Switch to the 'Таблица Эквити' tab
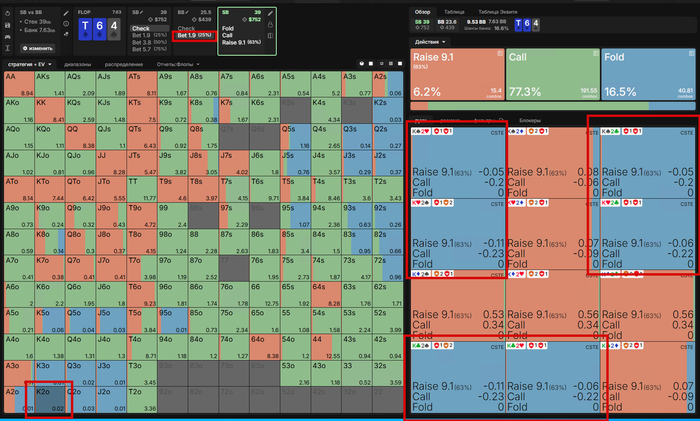The width and height of the screenshot is (700, 421). (x=497, y=12)
